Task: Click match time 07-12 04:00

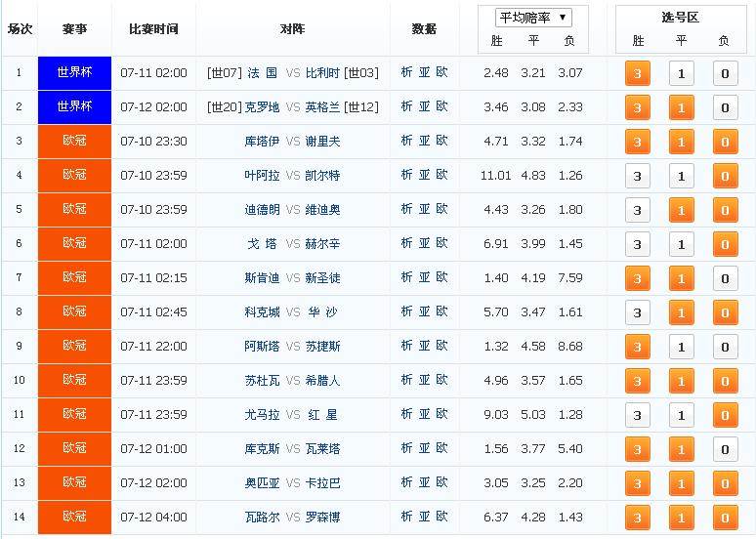Action: pos(153,518)
